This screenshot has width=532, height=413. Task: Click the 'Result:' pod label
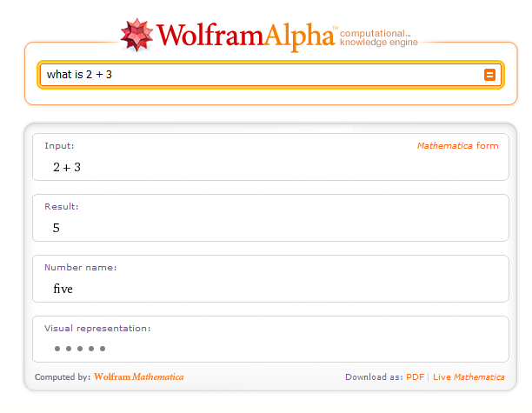(x=62, y=206)
